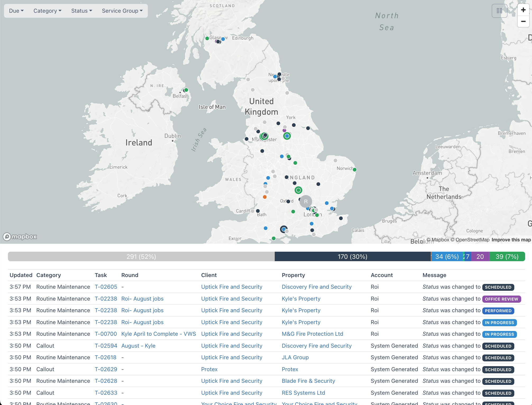532x405 pixels.
Task: Select the dark-ringed blue marker on south coast
Action: (x=284, y=229)
